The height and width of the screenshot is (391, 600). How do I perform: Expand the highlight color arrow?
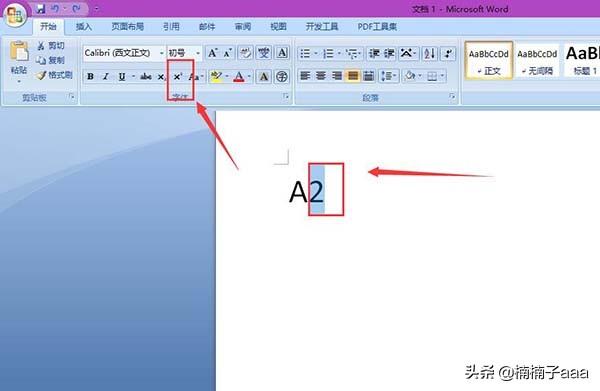tap(227, 77)
